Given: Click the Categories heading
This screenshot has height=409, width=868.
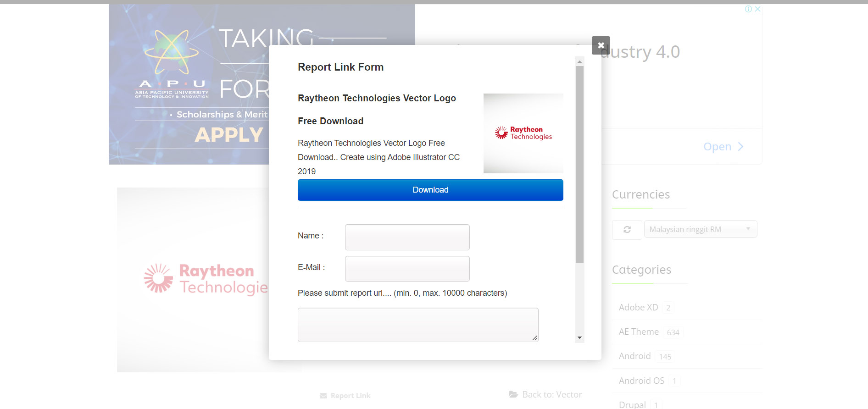Looking at the screenshot, I should click(x=641, y=270).
